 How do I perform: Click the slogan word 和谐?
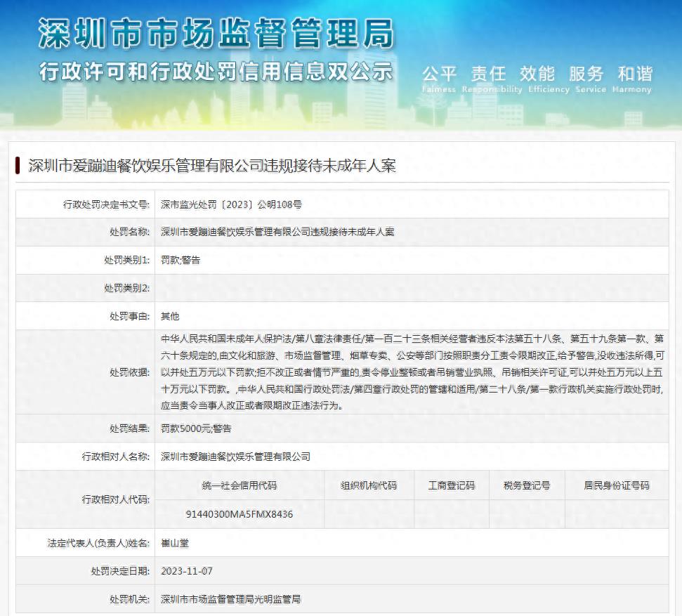(636, 74)
